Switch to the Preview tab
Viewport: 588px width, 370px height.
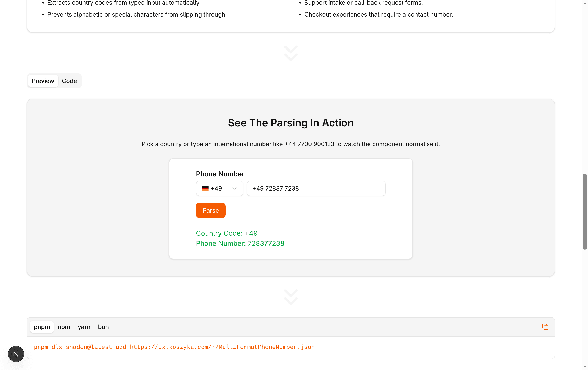[43, 81]
